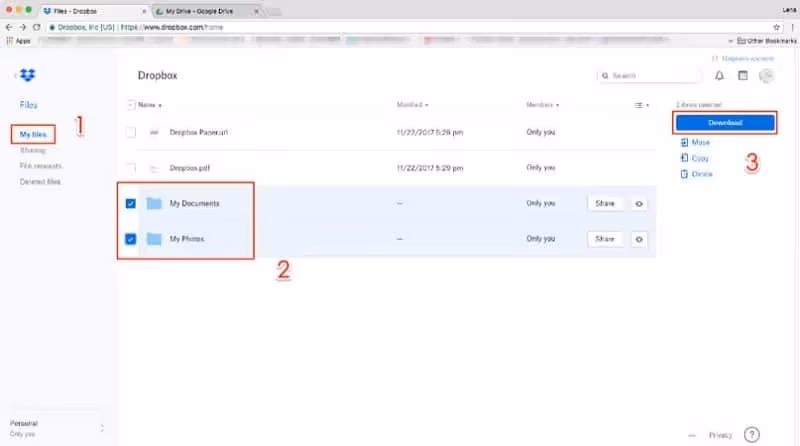Open the account avatar menu
The width and height of the screenshot is (800, 446).
click(x=767, y=75)
